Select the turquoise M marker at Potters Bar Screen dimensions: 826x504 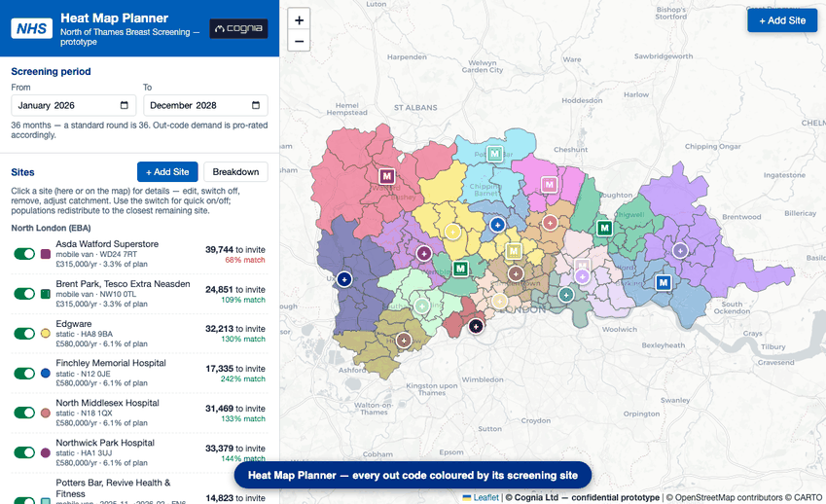click(x=494, y=154)
